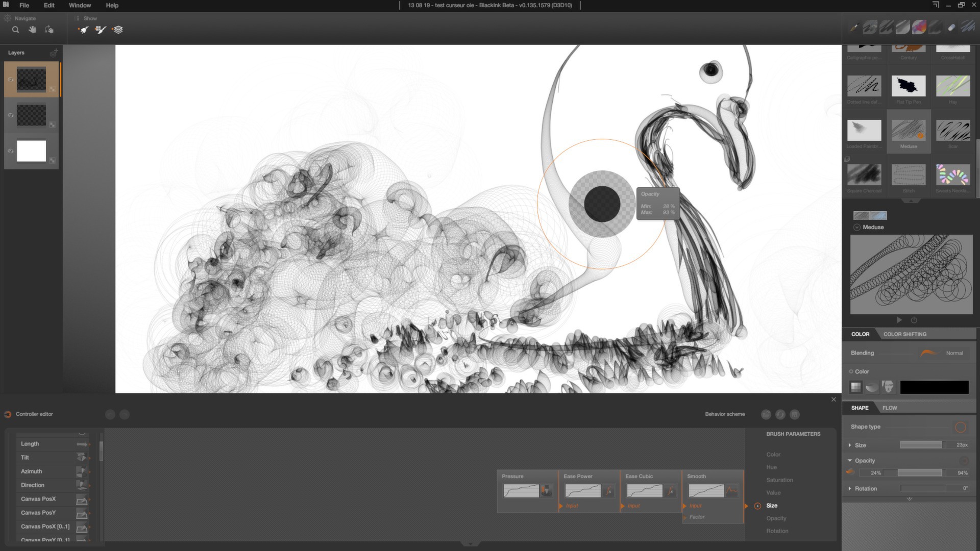Click the add new layer icon
The height and width of the screenshot is (551, 980).
[54, 53]
